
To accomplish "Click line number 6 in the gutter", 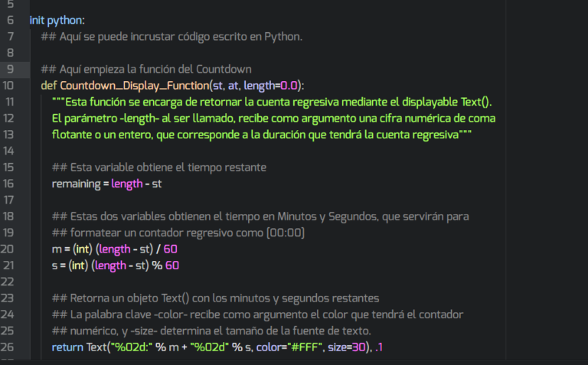I will click(x=10, y=20).
